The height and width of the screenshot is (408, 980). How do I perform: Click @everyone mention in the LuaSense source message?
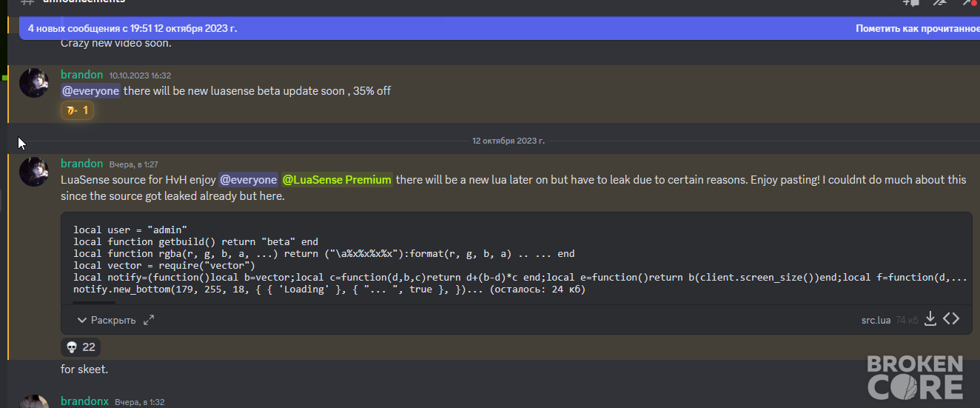coord(248,180)
